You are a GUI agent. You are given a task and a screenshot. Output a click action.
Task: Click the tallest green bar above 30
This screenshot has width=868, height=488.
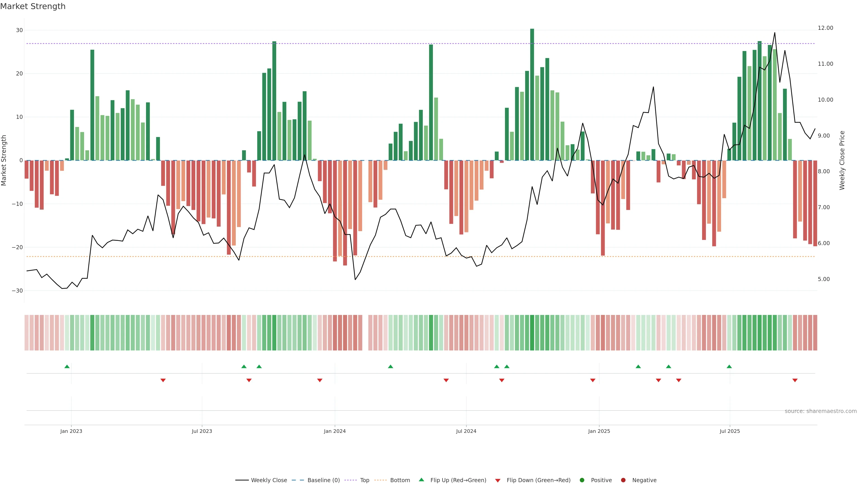point(532,94)
